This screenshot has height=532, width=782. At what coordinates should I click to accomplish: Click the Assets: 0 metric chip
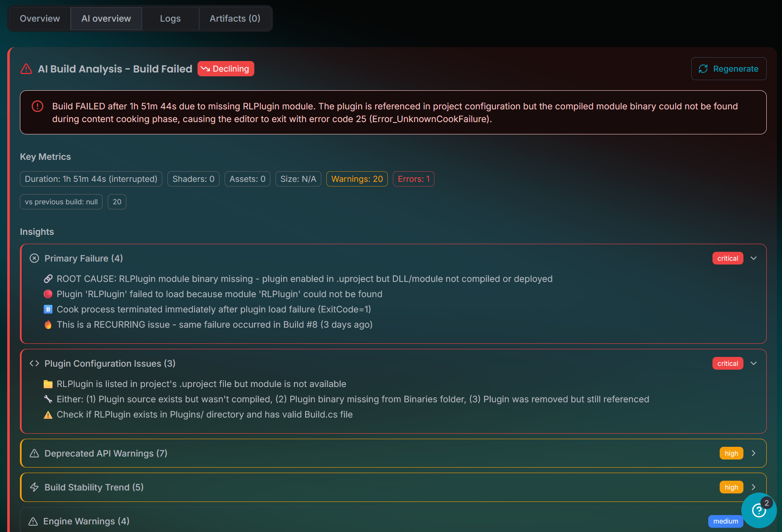[x=248, y=179]
